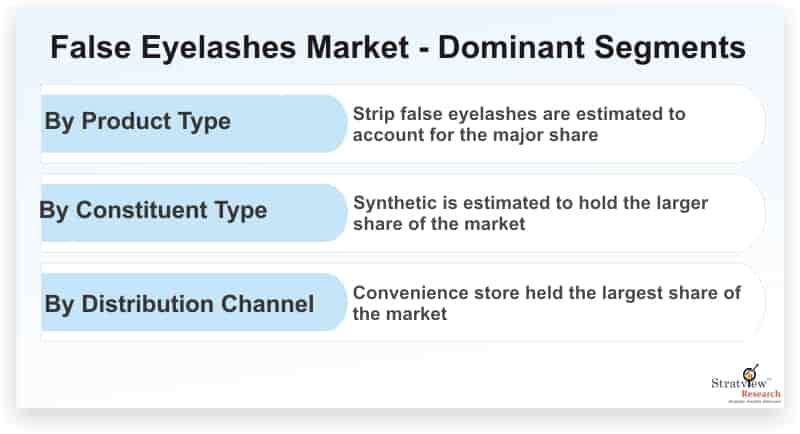800x434 pixels.
Task: Click the strip false eyelashes description text
Action: point(518,124)
